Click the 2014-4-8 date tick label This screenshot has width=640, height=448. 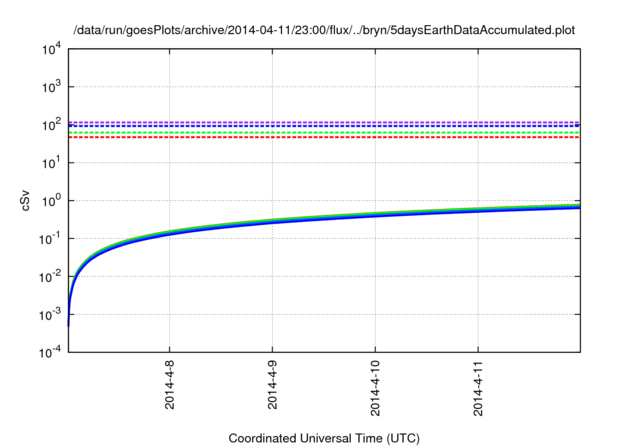click(x=170, y=384)
